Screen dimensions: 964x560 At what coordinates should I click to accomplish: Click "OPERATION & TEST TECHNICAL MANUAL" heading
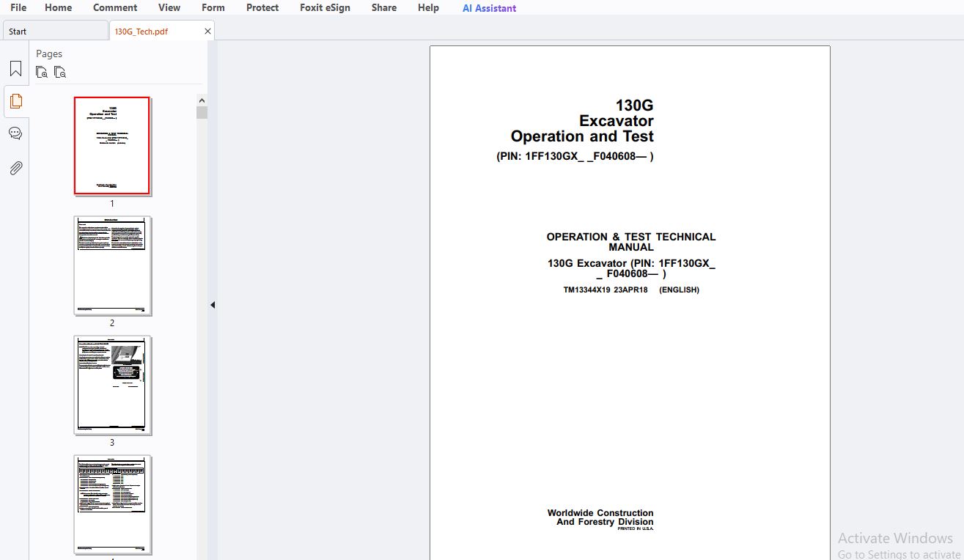(631, 242)
